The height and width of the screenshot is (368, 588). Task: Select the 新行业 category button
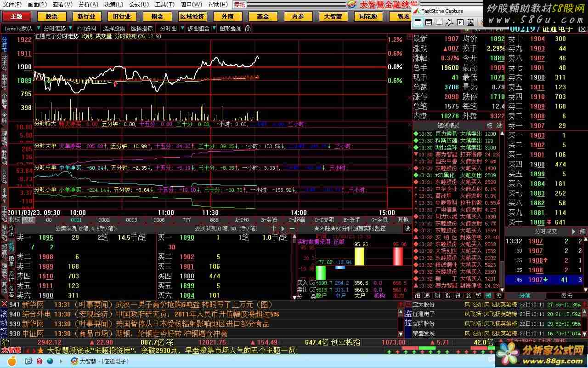click(x=86, y=16)
